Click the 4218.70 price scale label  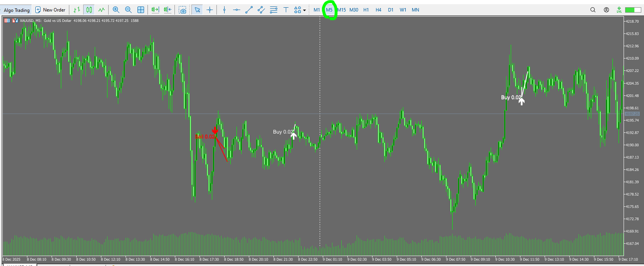[632, 21]
